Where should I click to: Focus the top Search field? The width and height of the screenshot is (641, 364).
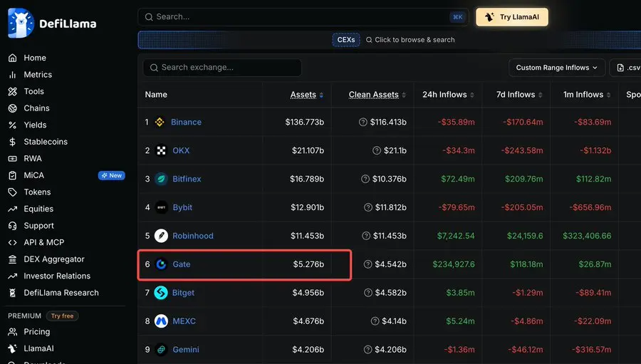point(303,17)
